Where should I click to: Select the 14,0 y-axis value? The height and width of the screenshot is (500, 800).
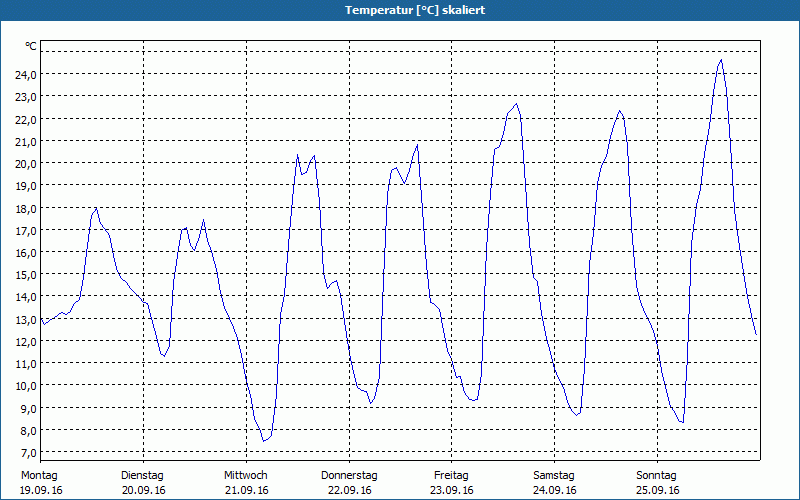coord(26,297)
